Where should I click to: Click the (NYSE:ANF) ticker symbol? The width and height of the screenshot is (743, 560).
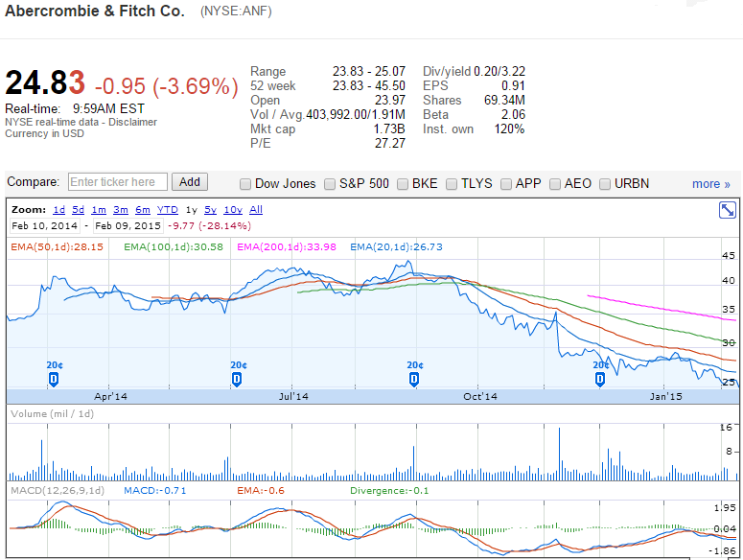pos(236,12)
